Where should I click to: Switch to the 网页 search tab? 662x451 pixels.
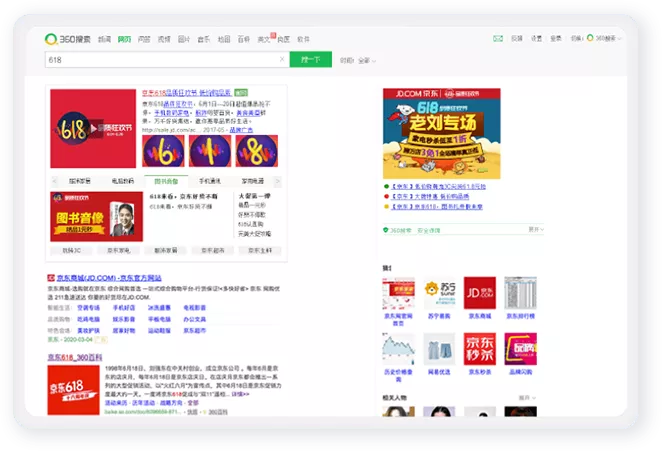click(x=124, y=39)
